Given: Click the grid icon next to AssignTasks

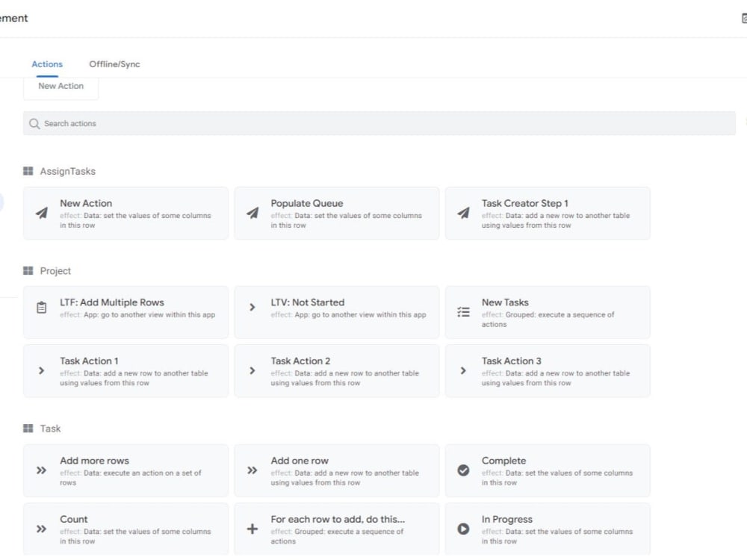Looking at the screenshot, I should click(28, 171).
